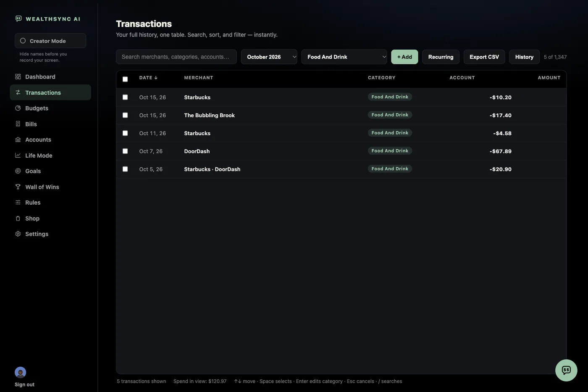Open the October 2026 month dropdown

click(x=269, y=57)
